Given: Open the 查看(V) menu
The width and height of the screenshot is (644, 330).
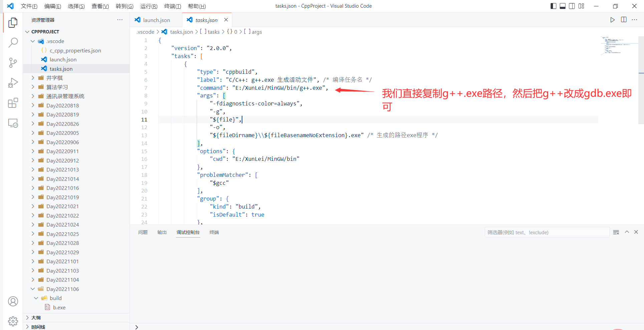Looking at the screenshot, I should (100, 6).
